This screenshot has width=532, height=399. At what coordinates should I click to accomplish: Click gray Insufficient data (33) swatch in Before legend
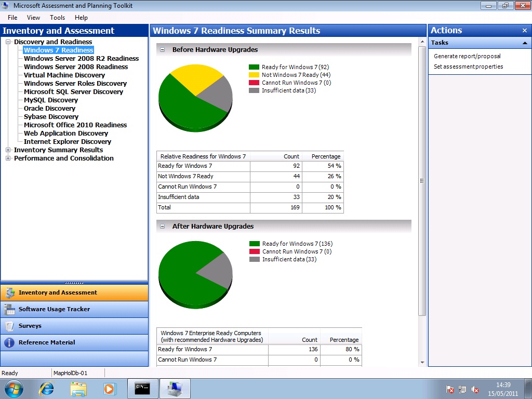(x=254, y=90)
